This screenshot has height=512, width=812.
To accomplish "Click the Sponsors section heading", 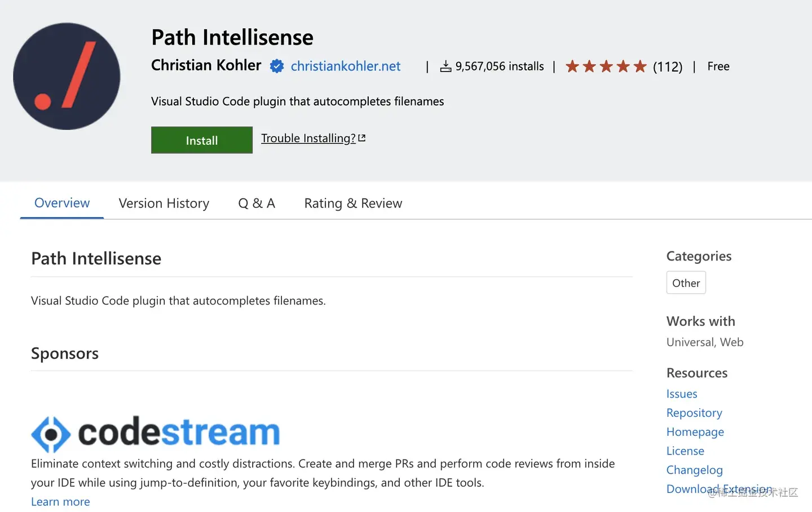I will [x=65, y=354].
